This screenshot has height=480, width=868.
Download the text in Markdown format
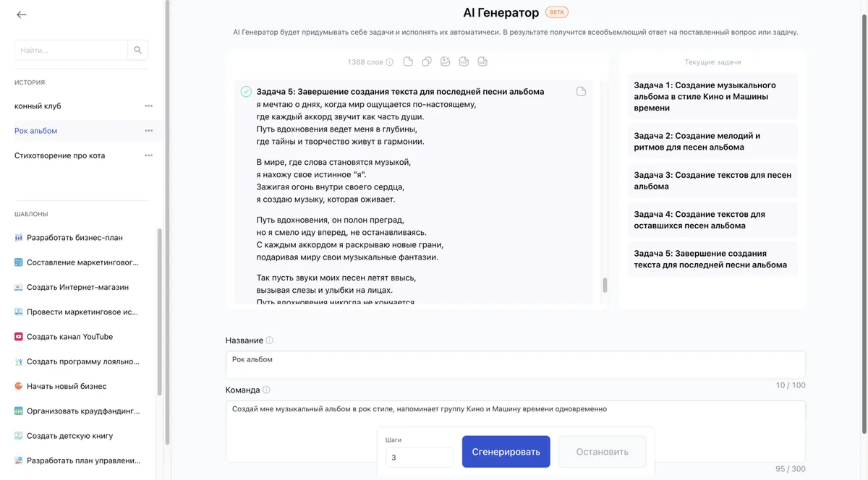[482, 61]
